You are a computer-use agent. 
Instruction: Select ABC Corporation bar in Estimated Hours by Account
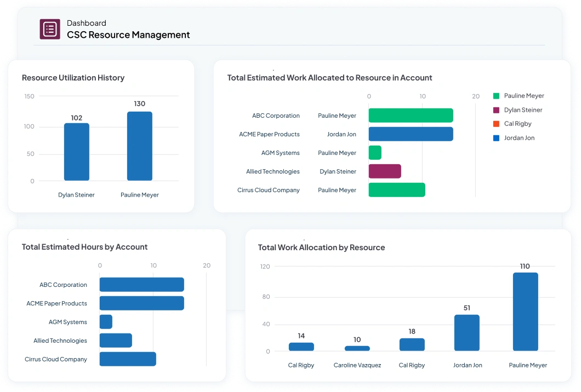(141, 285)
